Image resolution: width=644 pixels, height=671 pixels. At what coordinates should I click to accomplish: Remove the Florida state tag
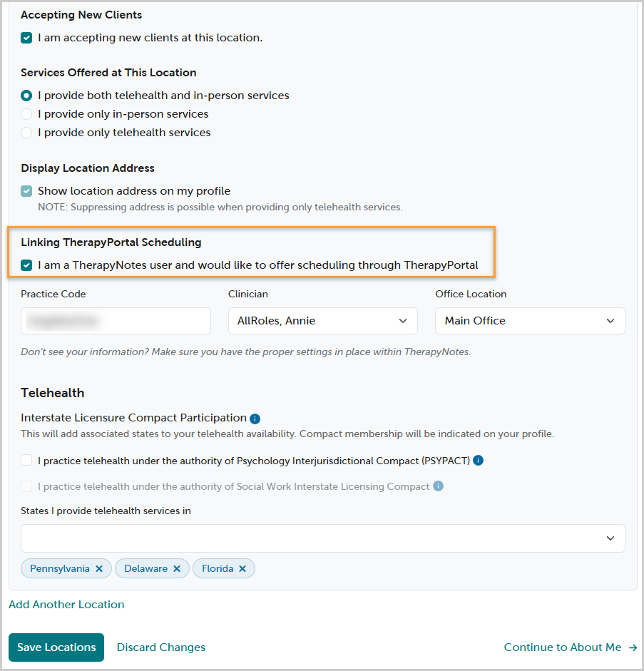tap(242, 569)
